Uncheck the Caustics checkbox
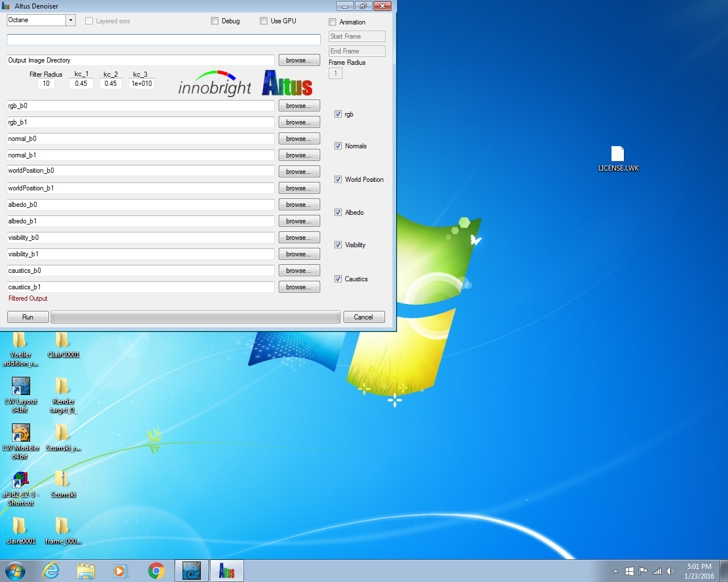The width and height of the screenshot is (728, 582). tap(338, 279)
